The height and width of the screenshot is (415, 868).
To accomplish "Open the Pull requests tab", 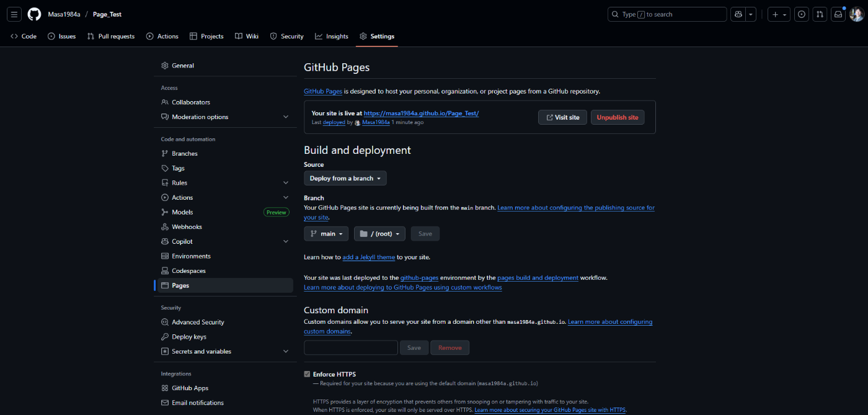I will tap(112, 37).
